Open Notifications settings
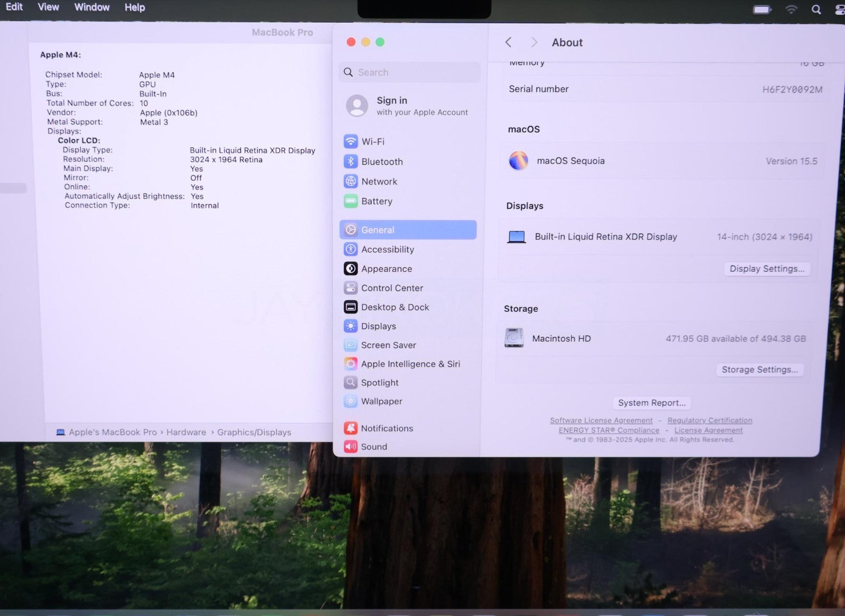 387,428
